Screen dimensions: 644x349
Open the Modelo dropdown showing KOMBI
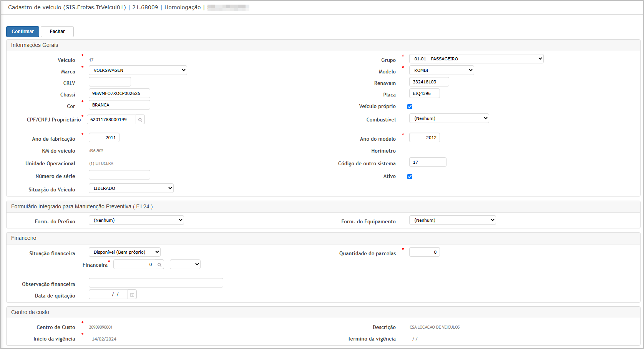442,70
